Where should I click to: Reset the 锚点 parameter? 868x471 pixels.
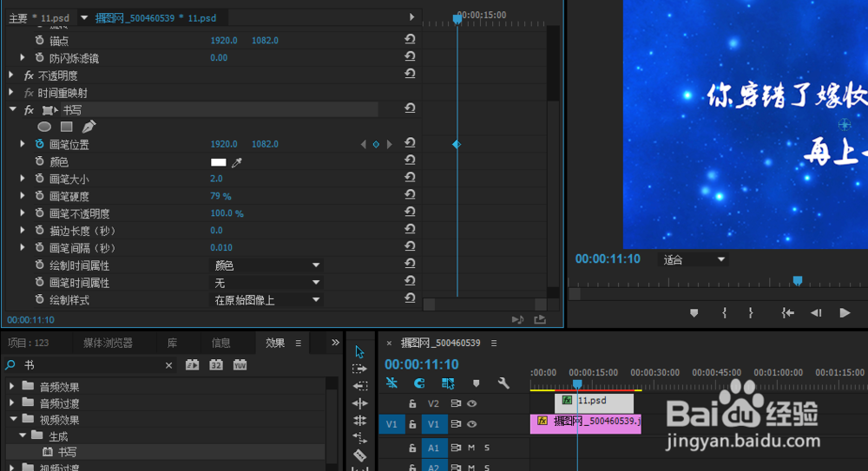pyautogui.click(x=410, y=39)
